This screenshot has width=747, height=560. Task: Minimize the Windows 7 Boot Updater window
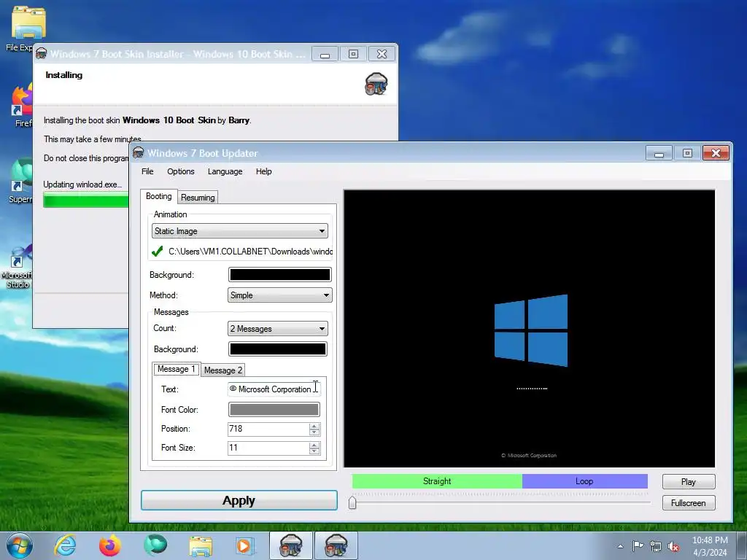659,153
